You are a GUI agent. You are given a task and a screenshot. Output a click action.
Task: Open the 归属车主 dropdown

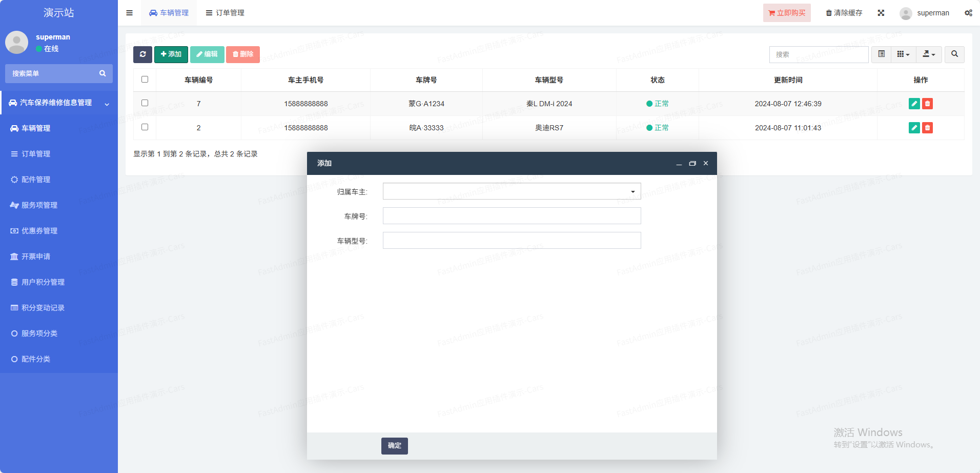coord(512,191)
